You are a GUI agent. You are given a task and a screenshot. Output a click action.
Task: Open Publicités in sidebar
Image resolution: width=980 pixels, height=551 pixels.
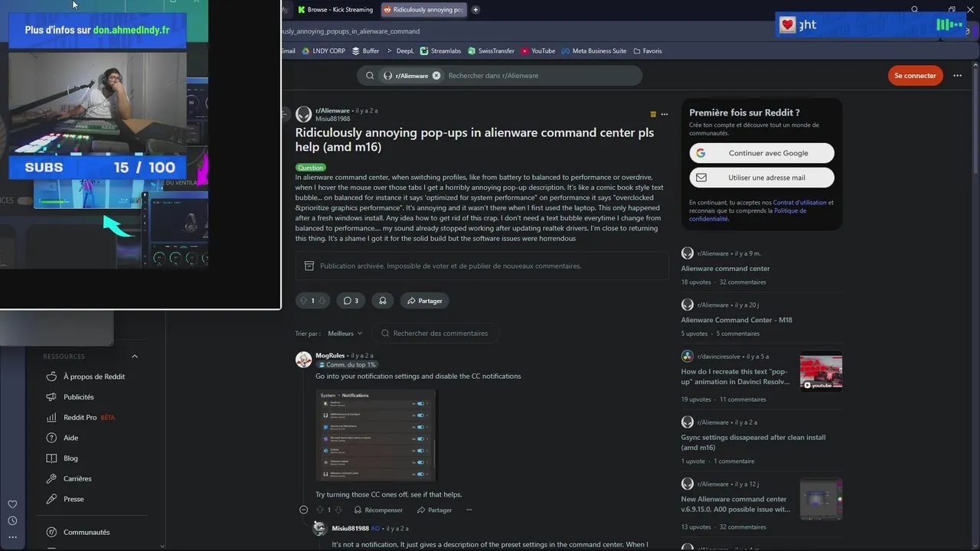coord(79,397)
